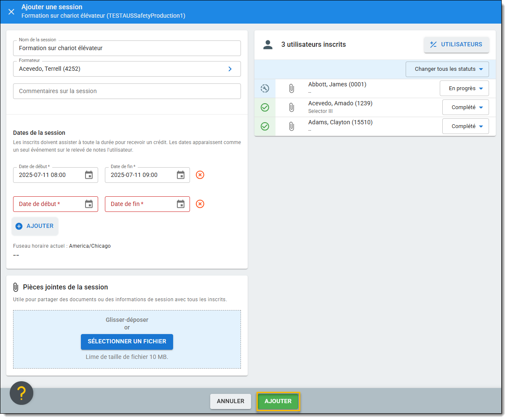Click the UTILISATEURS button

(x=456, y=45)
